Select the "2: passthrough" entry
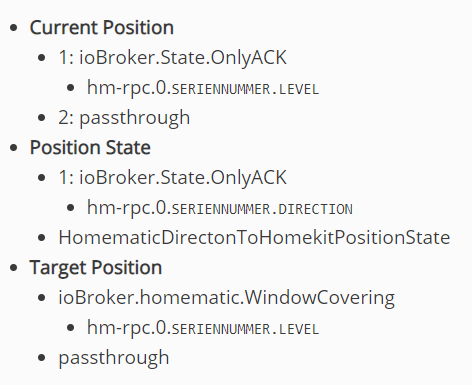 pyautogui.click(x=124, y=118)
